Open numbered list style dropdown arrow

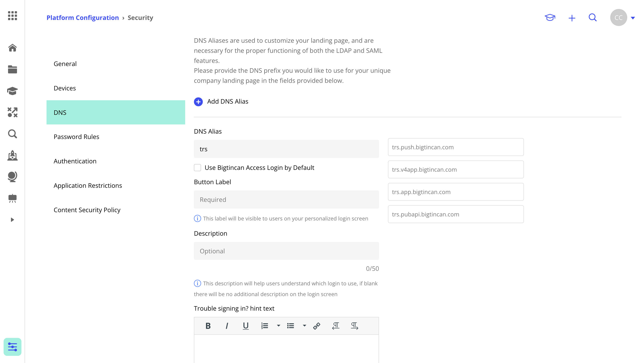coord(278,326)
